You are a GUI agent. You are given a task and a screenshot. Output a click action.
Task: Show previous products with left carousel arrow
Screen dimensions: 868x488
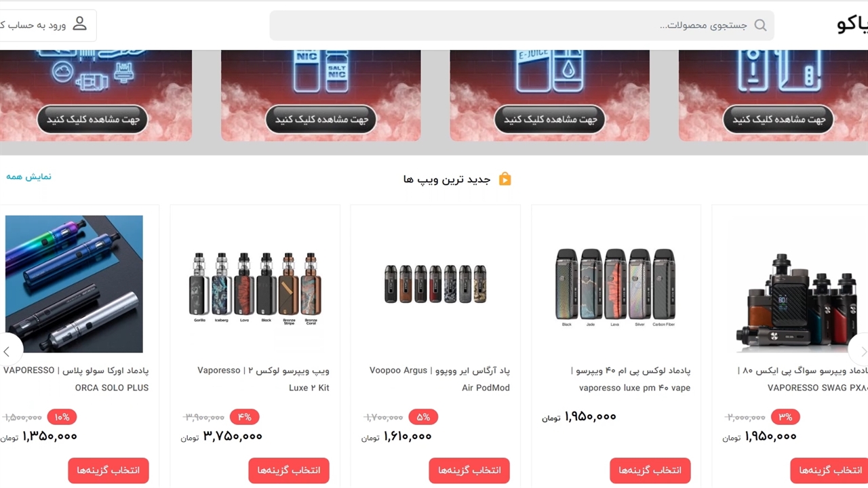click(7, 351)
